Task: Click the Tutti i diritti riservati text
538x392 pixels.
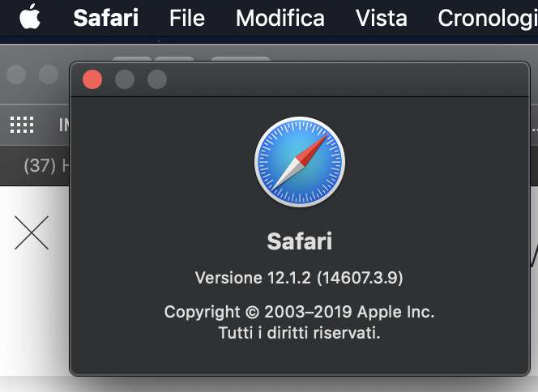Action: (x=299, y=332)
